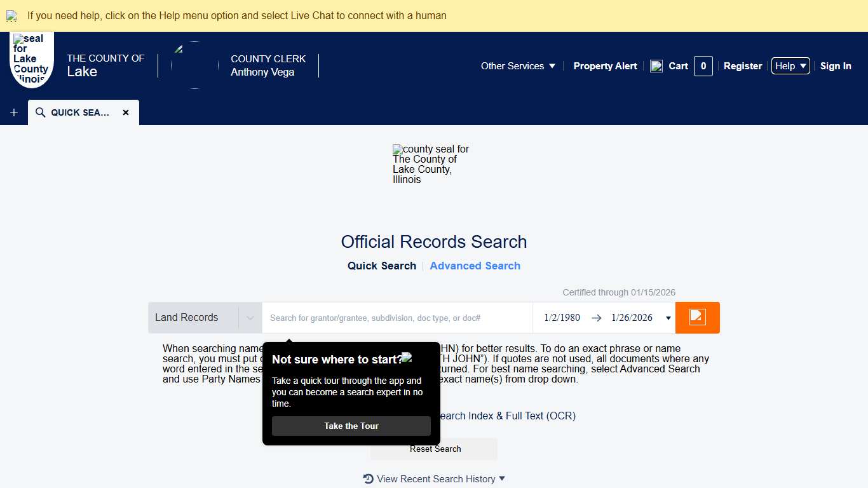Open the Help menu

coord(790,65)
